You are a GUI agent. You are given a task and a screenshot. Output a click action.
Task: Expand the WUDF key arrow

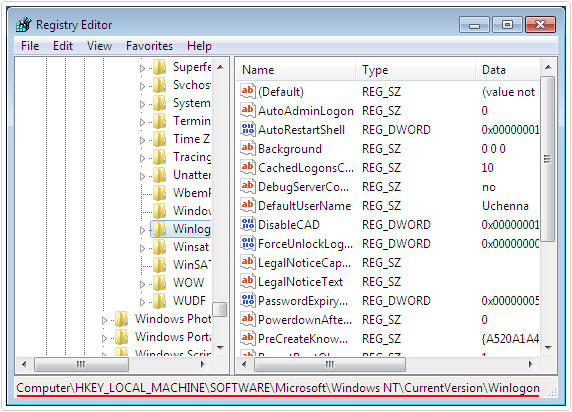tap(142, 302)
